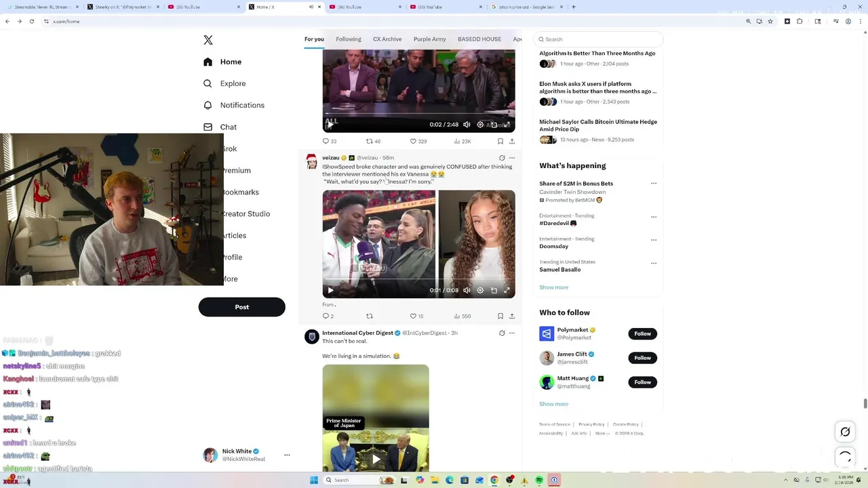Image resolution: width=868 pixels, height=488 pixels.
Task: Follow James Clift
Action: tap(642, 358)
